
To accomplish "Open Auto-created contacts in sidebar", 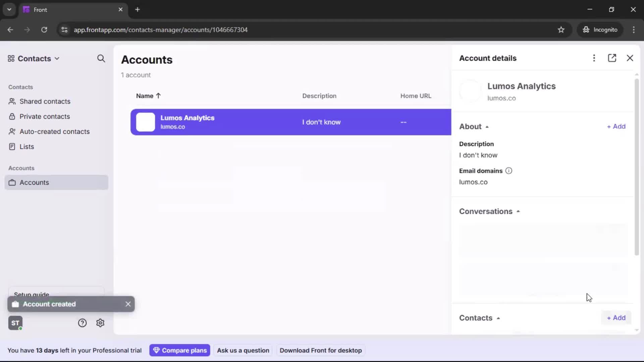I will pyautogui.click(x=54, y=131).
